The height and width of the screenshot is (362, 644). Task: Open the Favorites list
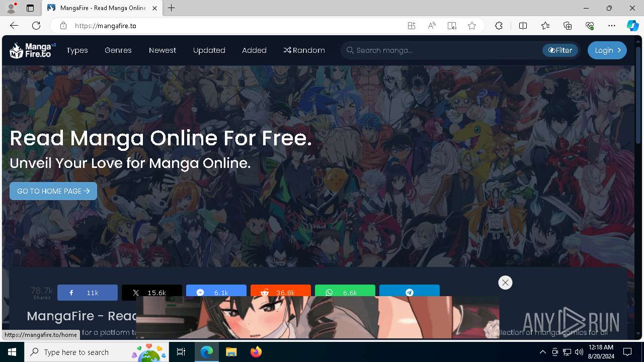545,26
